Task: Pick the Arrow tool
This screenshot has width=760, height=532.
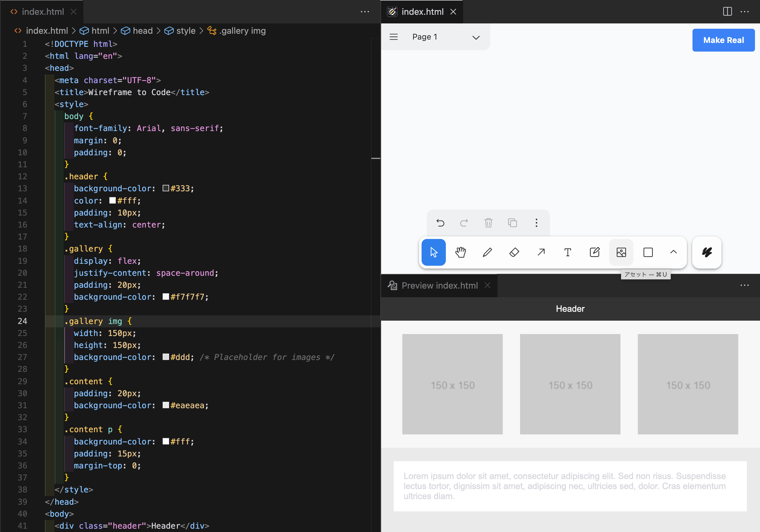Action: (x=541, y=252)
